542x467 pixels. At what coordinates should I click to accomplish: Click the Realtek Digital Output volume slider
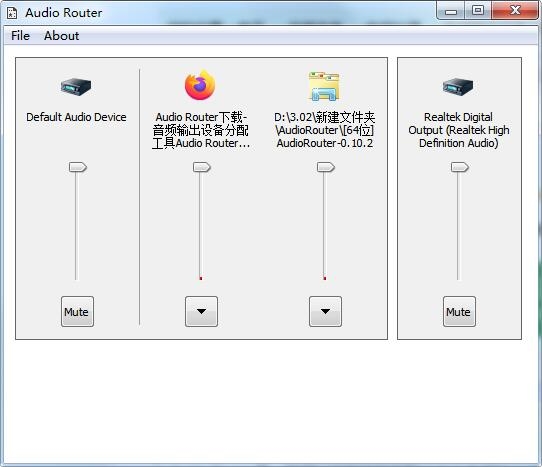(x=459, y=221)
